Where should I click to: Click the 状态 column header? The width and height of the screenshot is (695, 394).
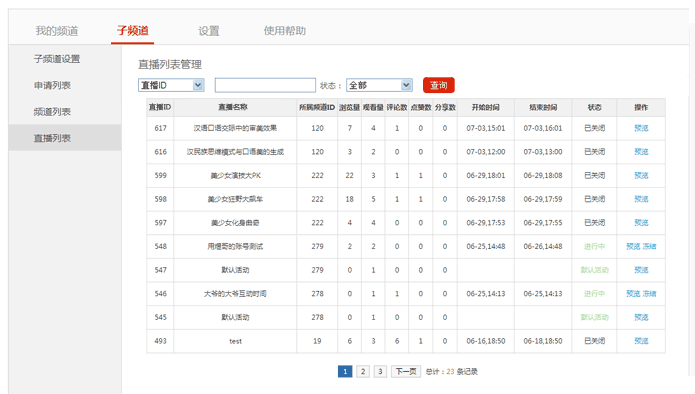click(594, 107)
